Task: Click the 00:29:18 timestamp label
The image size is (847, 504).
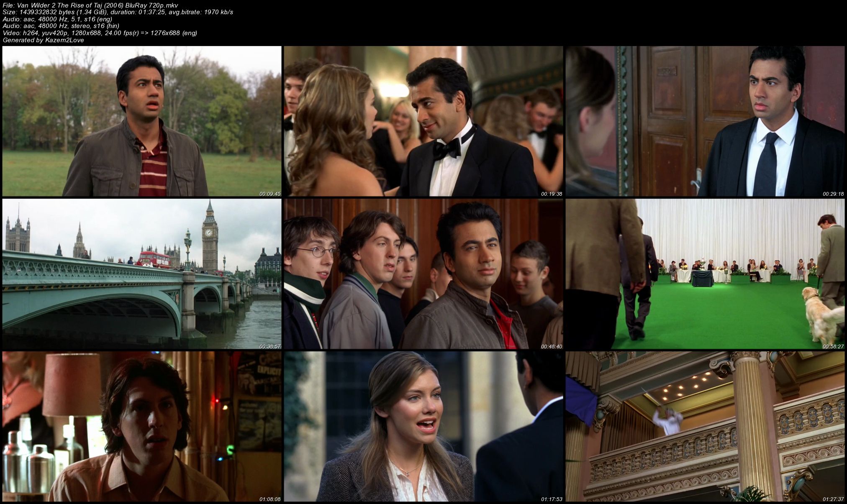Action: 833,194
